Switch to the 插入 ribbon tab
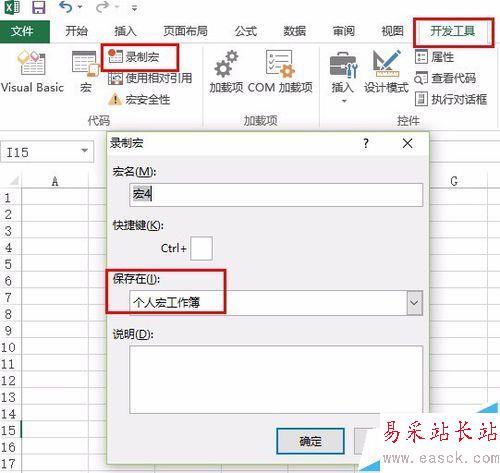This screenshot has width=500, height=473. coord(125,31)
